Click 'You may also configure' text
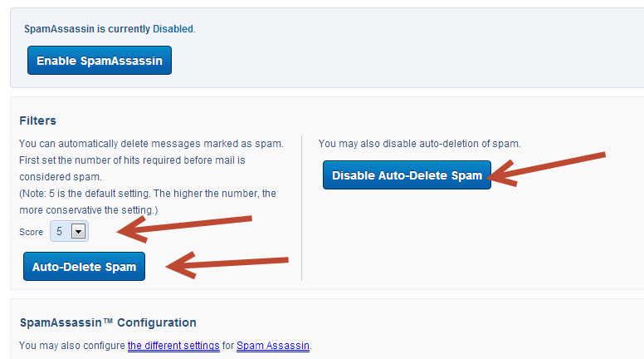 click(x=72, y=346)
